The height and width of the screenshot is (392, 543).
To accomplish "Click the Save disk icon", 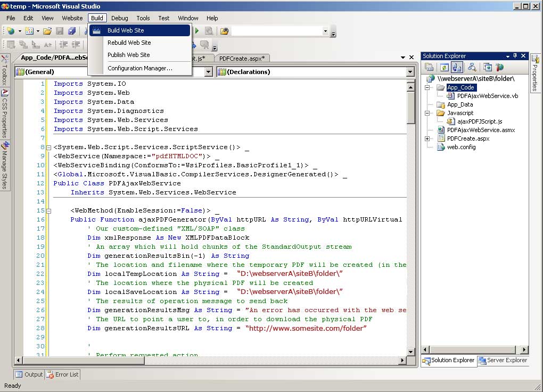I will 60,31.
